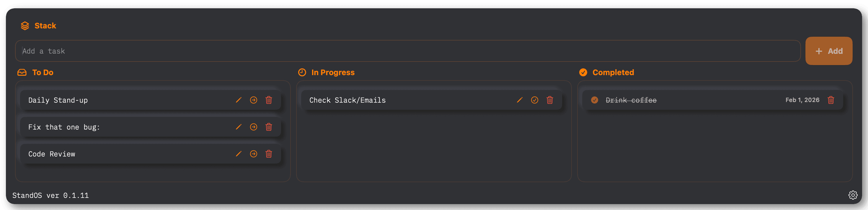
Task: Move Code Review to In Progress
Action: [254, 154]
